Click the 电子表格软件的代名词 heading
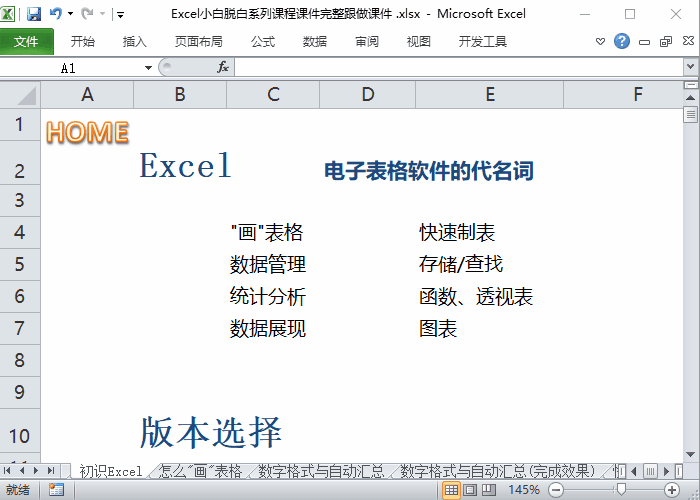This screenshot has width=700, height=500. (x=429, y=171)
